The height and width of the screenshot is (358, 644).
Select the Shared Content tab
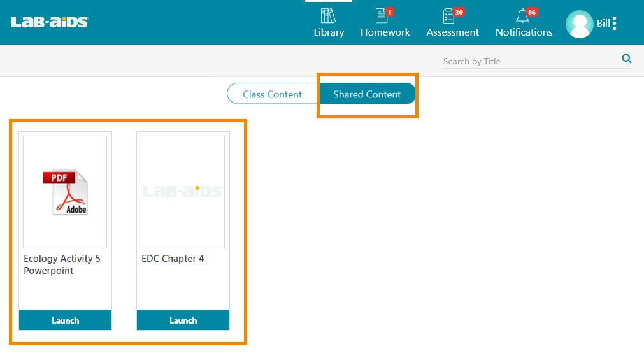pos(367,94)
